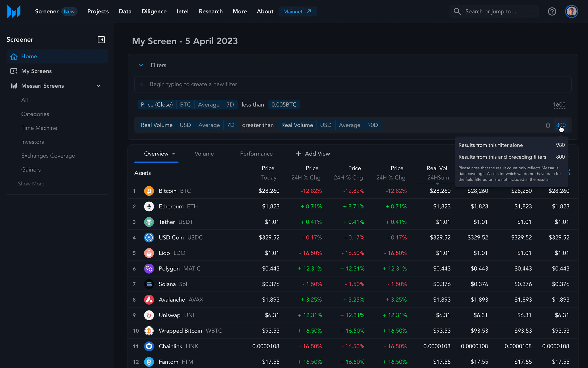588x368 pixels.
Task: Sort by the Real Vol 24HSum column
Action: coord(437,173)
